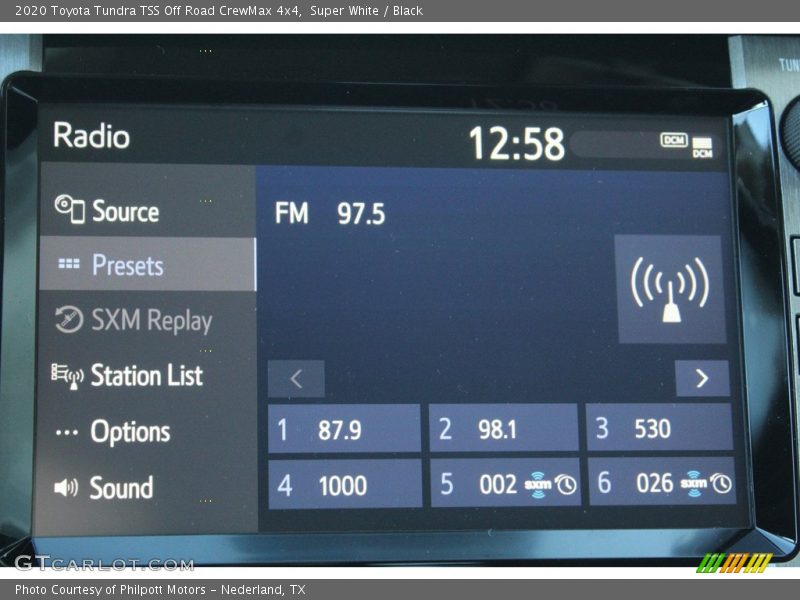Tap the Options three-dot icon
The image size is (800, 600).
[x=67, y=433]
